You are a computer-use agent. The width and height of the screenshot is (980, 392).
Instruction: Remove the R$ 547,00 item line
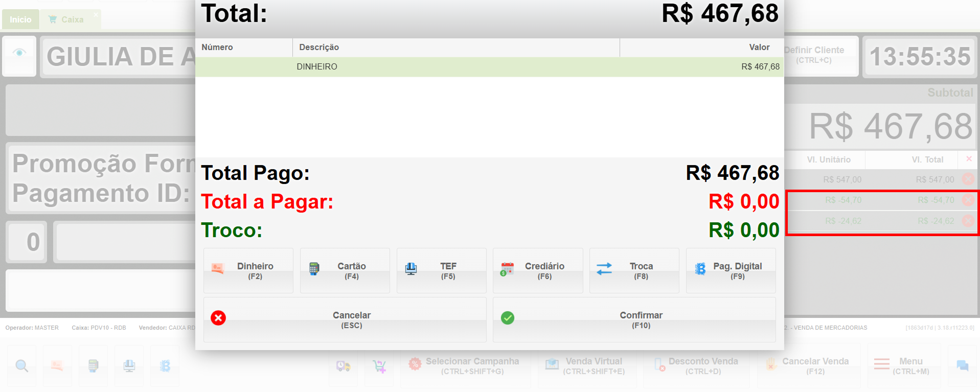pos(968,179)
